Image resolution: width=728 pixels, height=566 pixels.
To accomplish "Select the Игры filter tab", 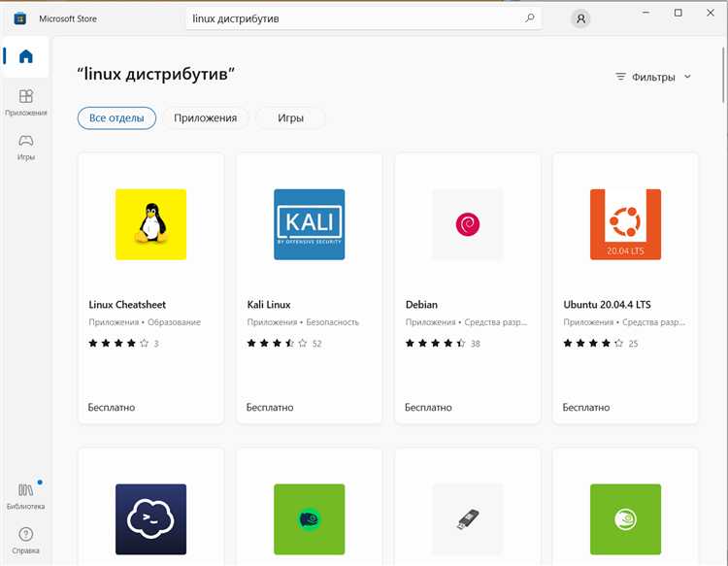I will click(290, 117).
